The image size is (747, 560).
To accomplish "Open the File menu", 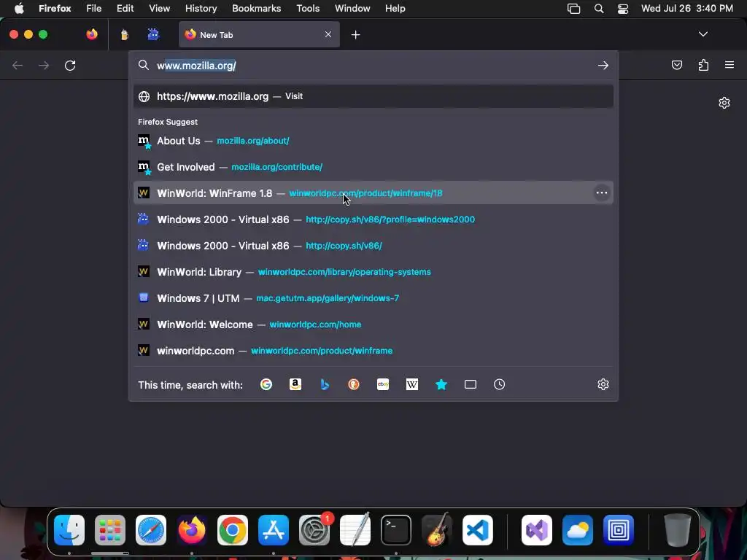I will [x=93, y=9].
